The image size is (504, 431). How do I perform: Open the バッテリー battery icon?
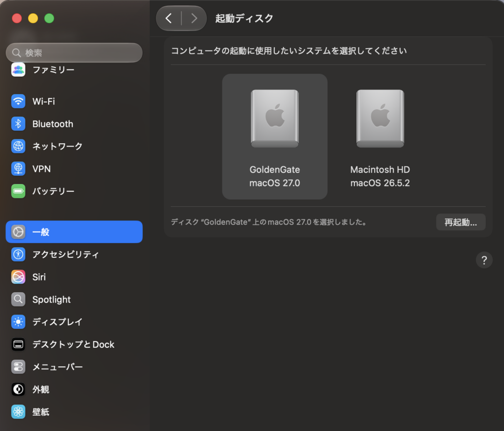18,191
